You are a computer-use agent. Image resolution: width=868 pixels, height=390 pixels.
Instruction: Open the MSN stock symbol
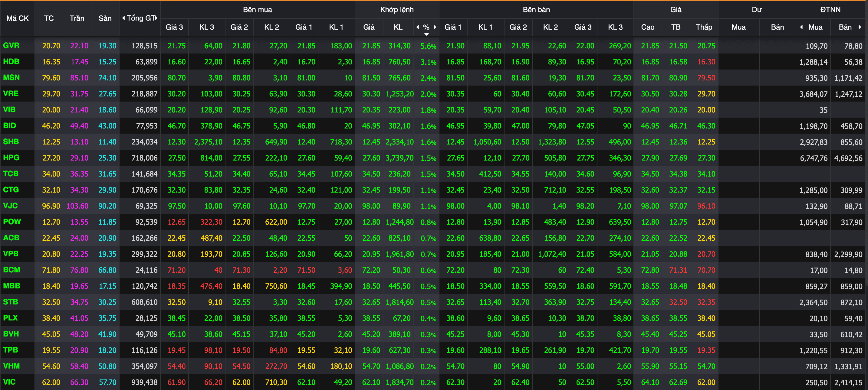point(12,77)
